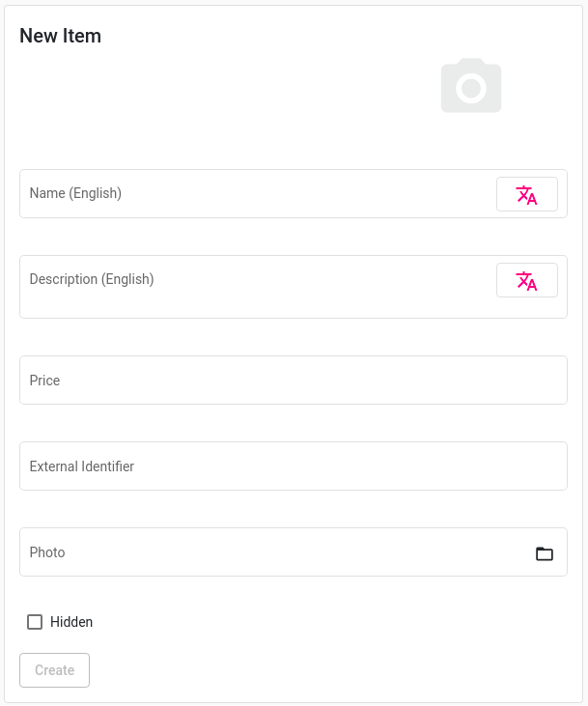Click the Description (English) placeholder label

pyautogui.click(x=92, y=279)
